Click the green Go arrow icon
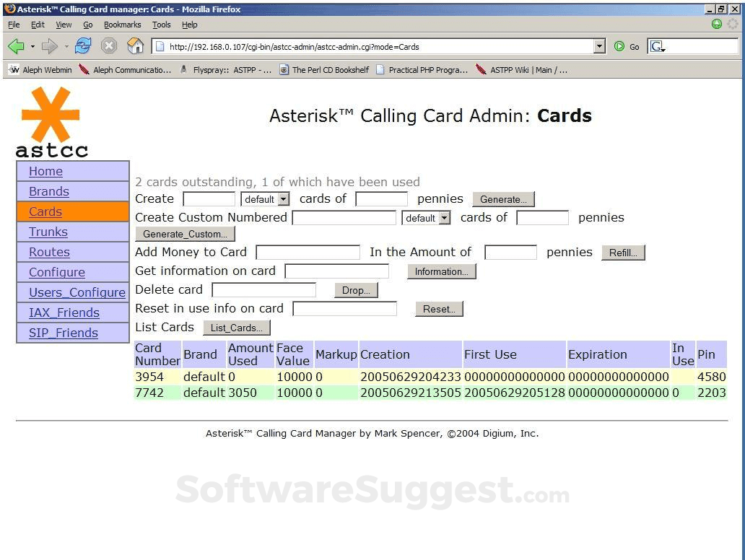The image size is (745, 560). pos(619,45)
